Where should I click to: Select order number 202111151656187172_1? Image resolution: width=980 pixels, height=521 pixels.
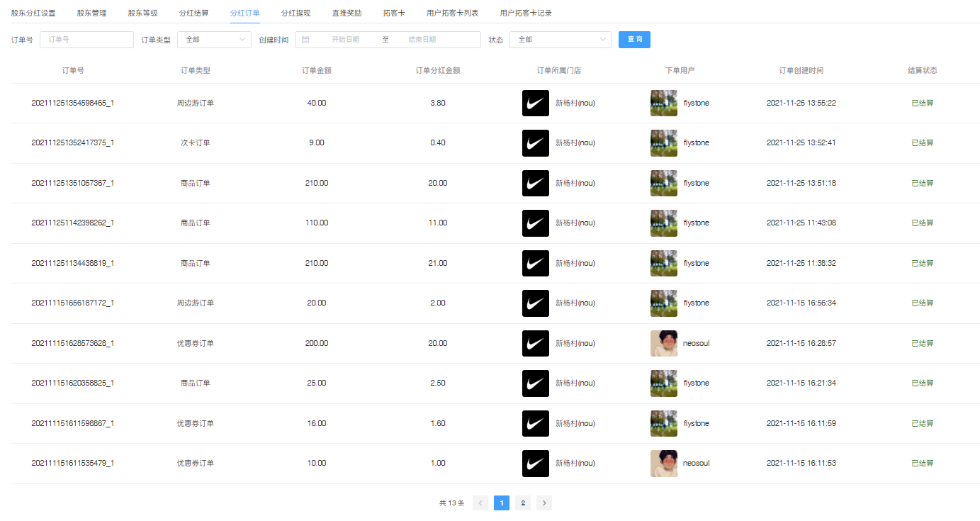click(73, 303)
